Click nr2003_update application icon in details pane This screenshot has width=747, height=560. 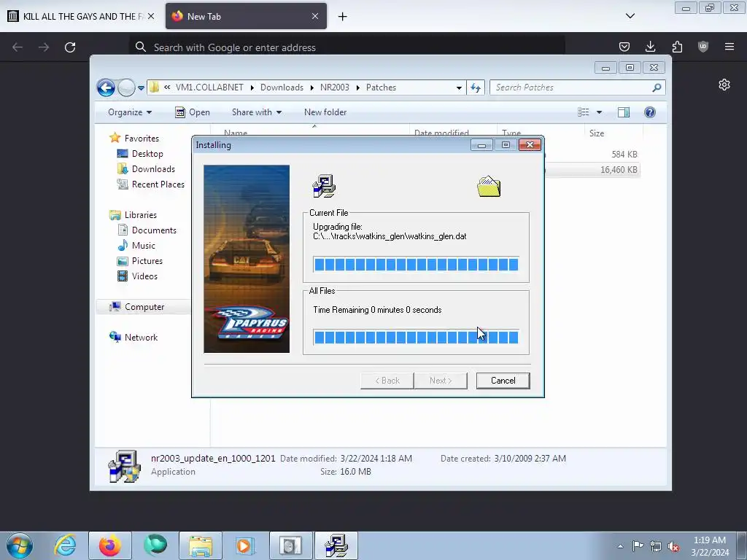tap(124, 466)
